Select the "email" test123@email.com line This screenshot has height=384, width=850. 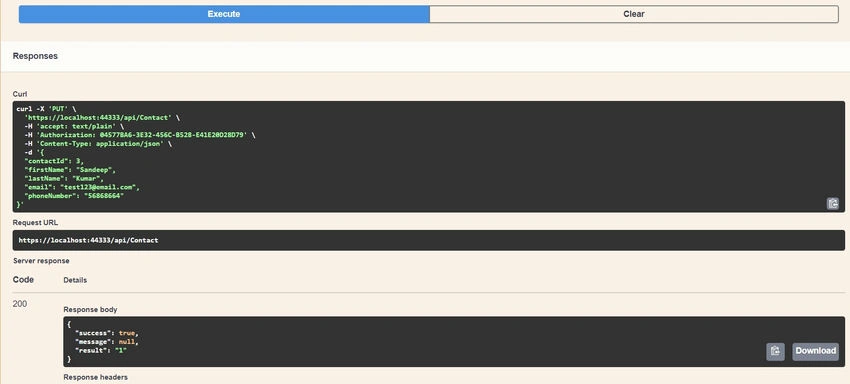click(82, 187)
